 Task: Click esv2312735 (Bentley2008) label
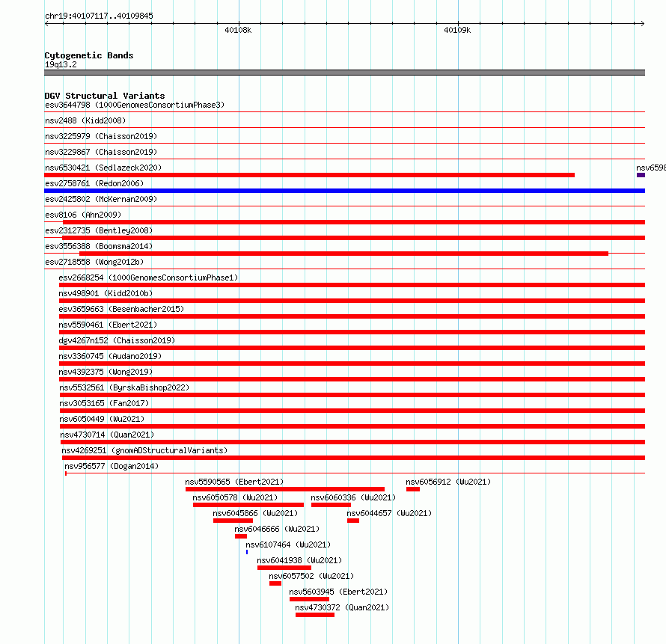pyautogui.click(x=99, y=230)
